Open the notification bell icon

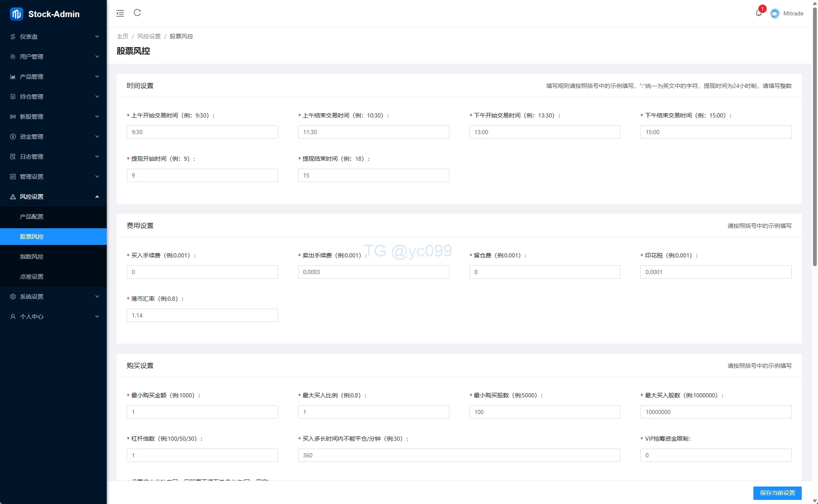click(x=758, y=13)
